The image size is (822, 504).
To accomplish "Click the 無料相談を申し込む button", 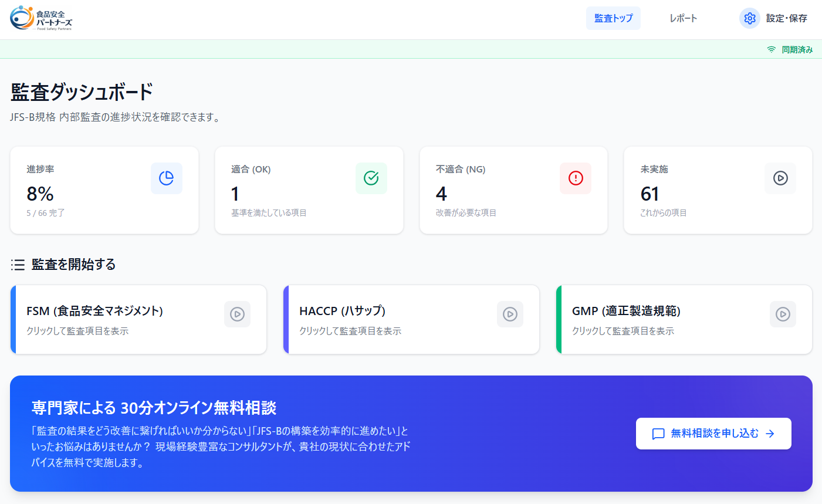I will coord(713,433).
